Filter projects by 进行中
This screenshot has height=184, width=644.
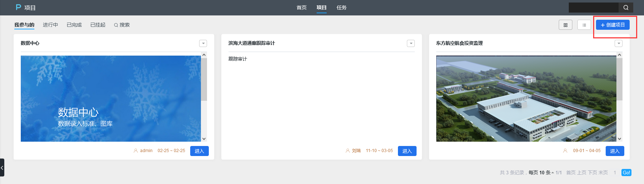point(51,25)
